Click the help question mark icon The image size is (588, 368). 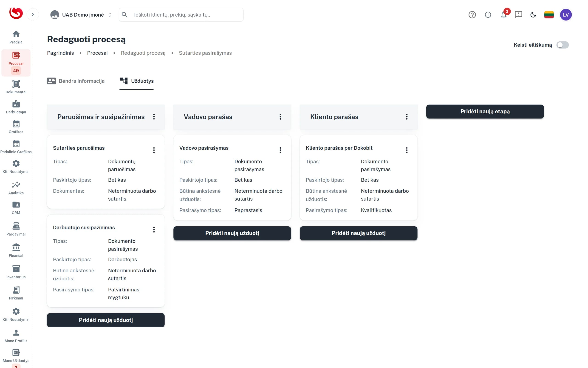472,14
